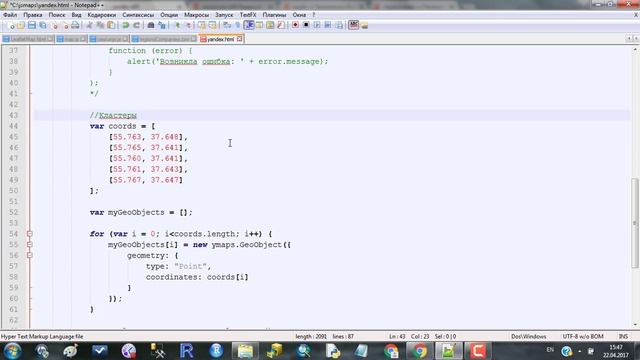Click the taskbar clock showing 15:47
Screen dimensions: 640x360
616,351
